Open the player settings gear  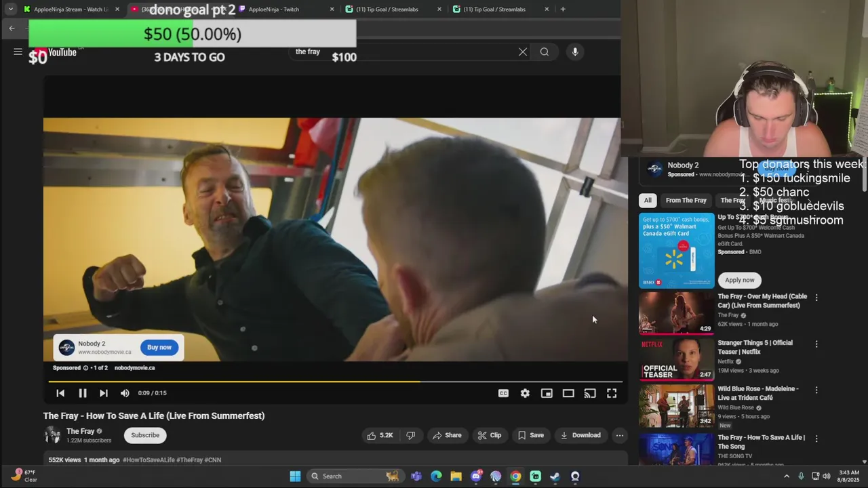(x=525, y=393)
